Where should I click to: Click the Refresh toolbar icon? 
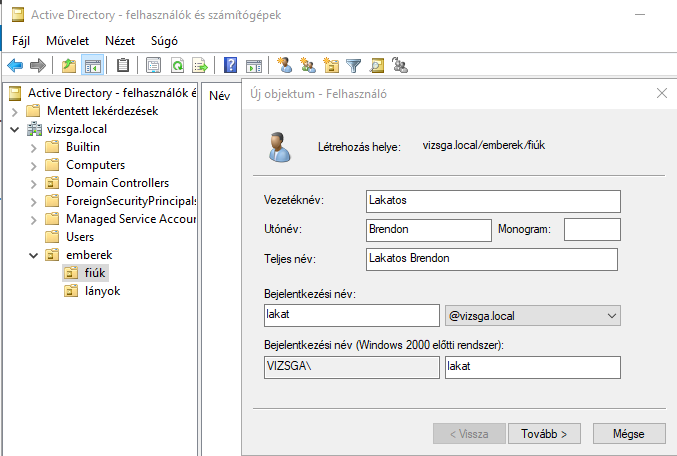pos(176,66)
